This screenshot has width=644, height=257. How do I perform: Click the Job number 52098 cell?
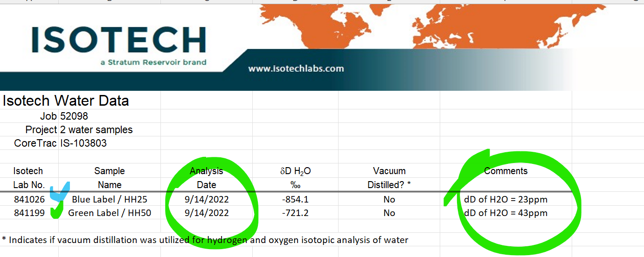[74, 116]
